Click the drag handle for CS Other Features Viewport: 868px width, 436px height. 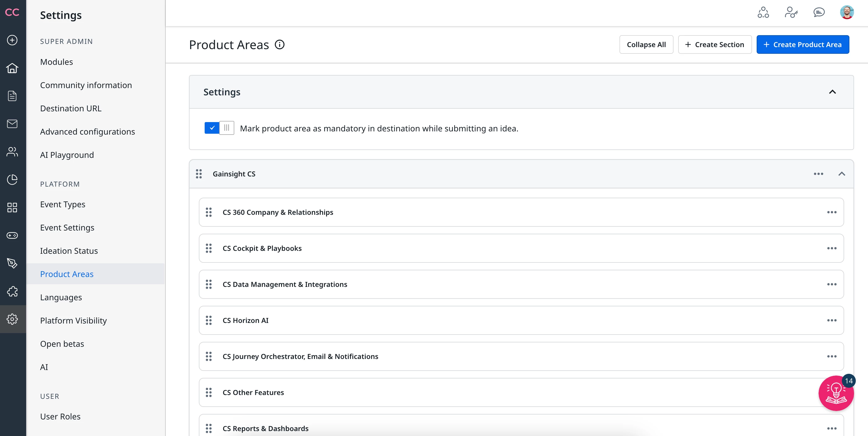click(209, 392)
